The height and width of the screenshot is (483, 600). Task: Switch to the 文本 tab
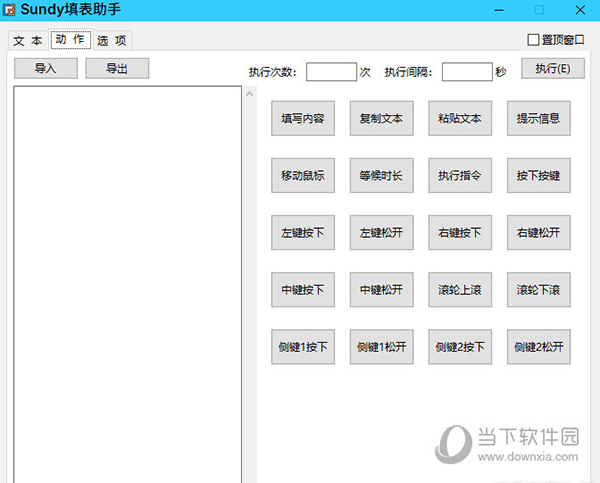[28, 40]
